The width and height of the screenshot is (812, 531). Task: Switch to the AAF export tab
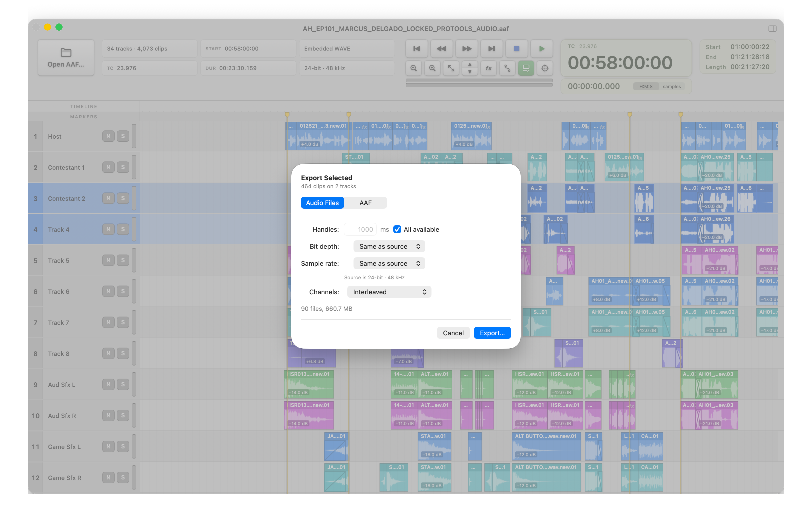(365, 203)
